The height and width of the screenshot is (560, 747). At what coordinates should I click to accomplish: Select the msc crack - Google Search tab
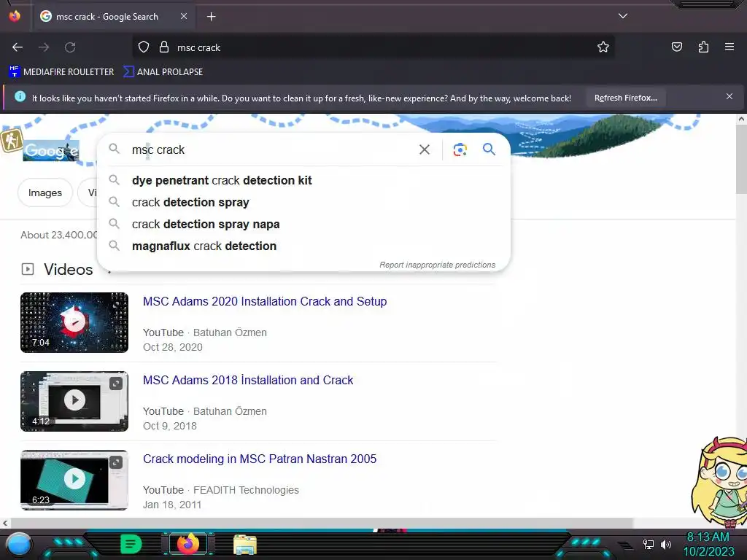[x=113, y=17]
